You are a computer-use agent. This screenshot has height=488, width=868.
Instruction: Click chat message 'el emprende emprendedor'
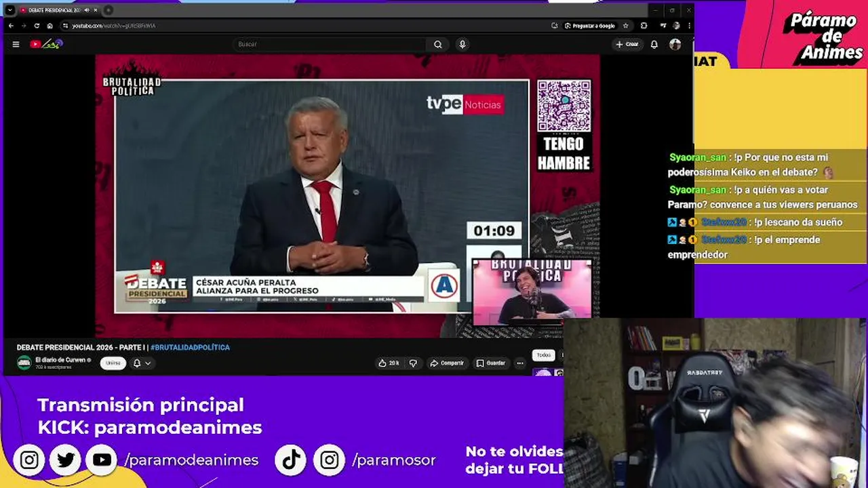point(745,247)
